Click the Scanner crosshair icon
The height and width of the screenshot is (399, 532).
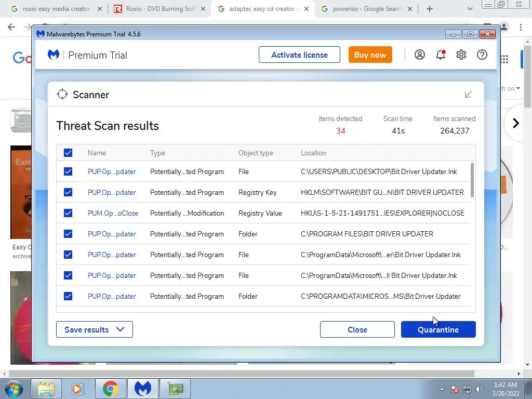click(62, 95)
